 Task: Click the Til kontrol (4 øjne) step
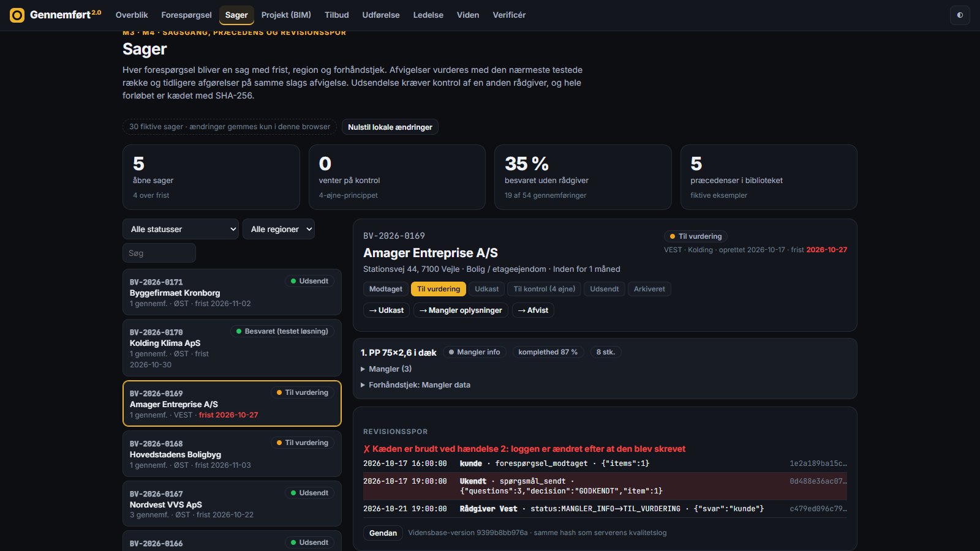(x=545, y=289)
